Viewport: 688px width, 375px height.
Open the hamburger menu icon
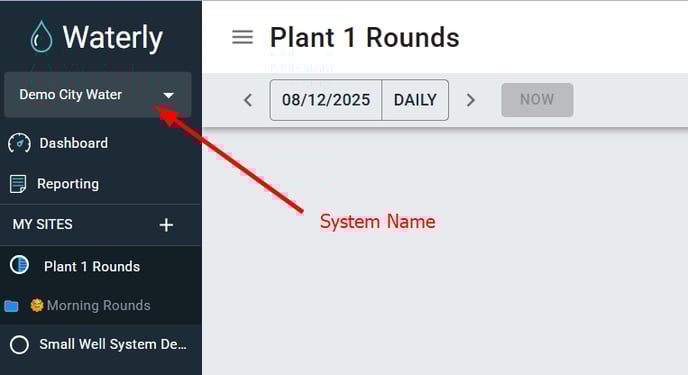point(242,37)
